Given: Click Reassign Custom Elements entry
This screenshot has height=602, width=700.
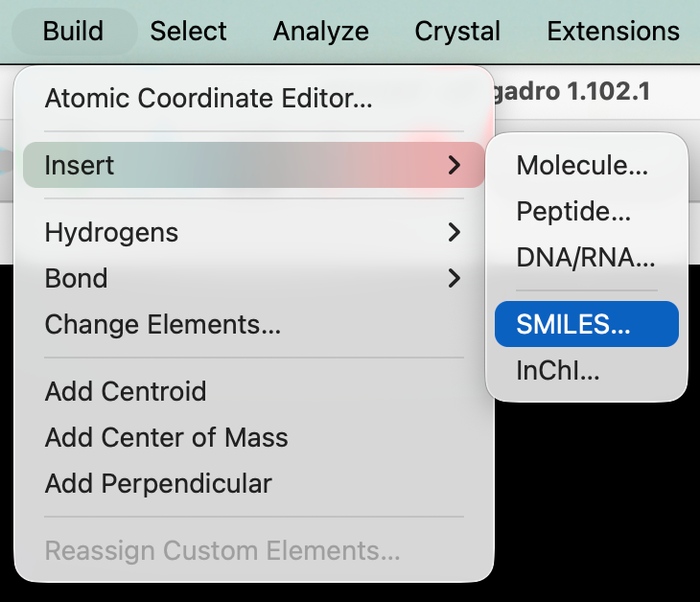Looking at the screenshot, I should pos(222,551).
